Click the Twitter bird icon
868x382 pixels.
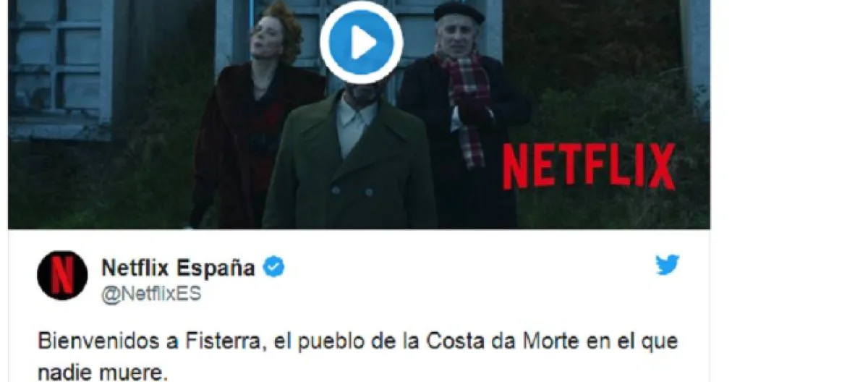pos(668,265)
